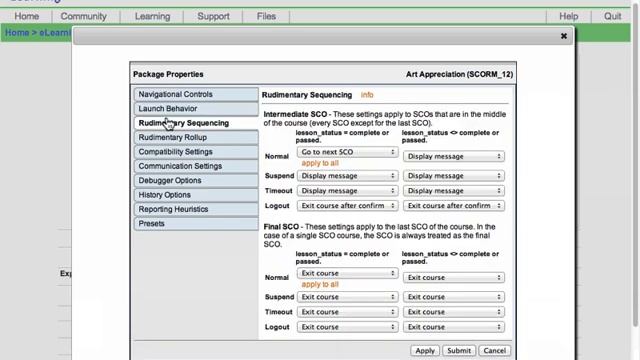The width and height of the screenshot is (640, 360).
Task: Open Debugger Options tab
Action: click(x=196, y=180)
